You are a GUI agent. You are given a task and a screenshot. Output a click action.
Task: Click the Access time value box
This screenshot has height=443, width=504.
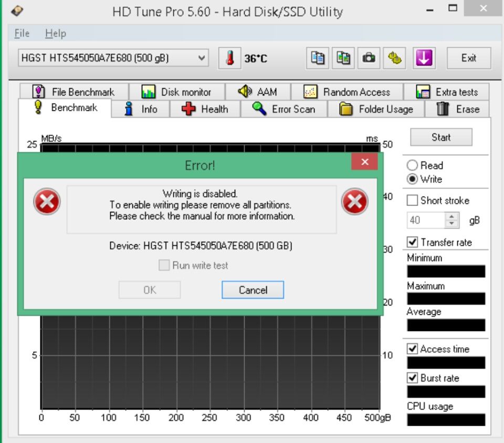[x=446, y=363]
